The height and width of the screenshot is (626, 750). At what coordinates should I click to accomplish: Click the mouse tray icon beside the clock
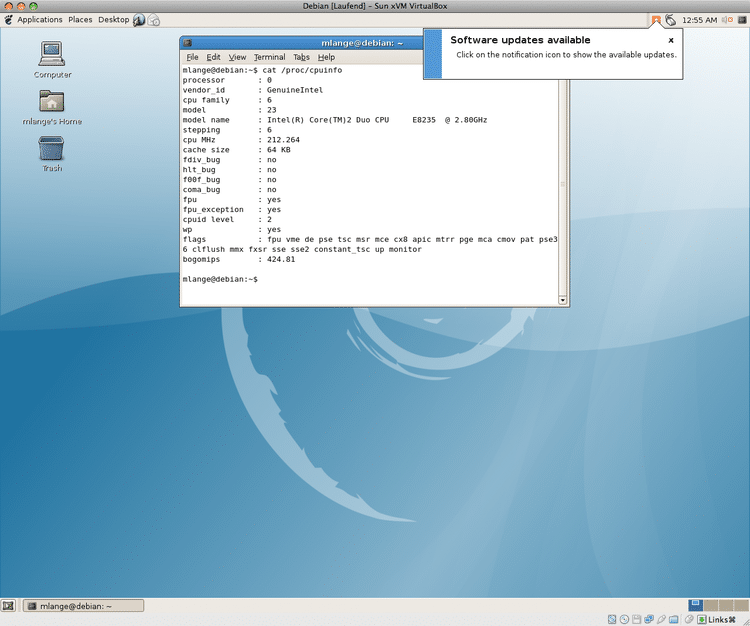coord(671,20)
